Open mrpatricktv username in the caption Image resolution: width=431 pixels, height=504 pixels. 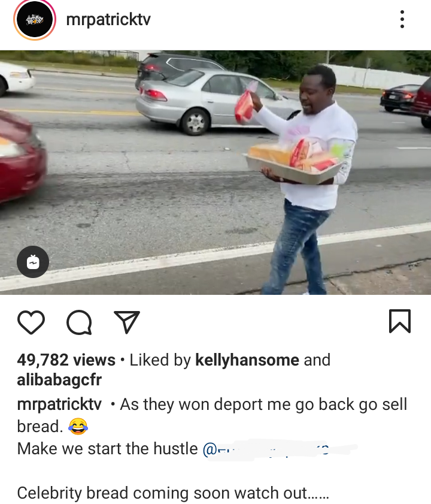point(59,404)
